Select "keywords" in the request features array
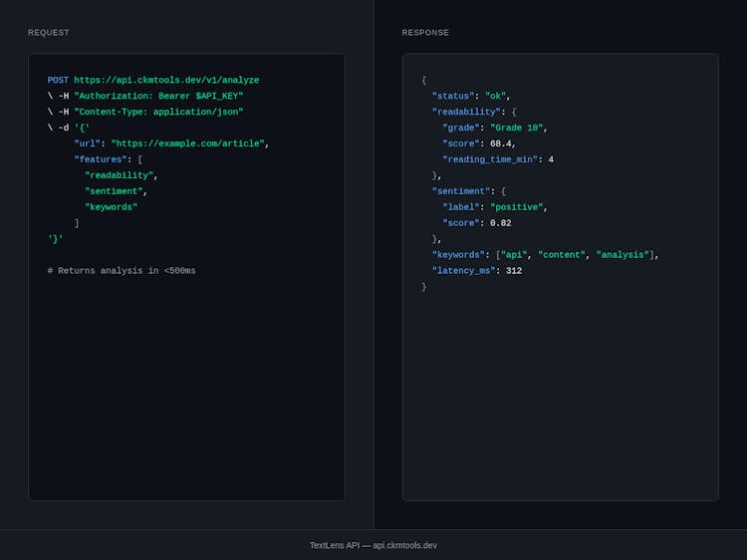 (x=111, y=207)
